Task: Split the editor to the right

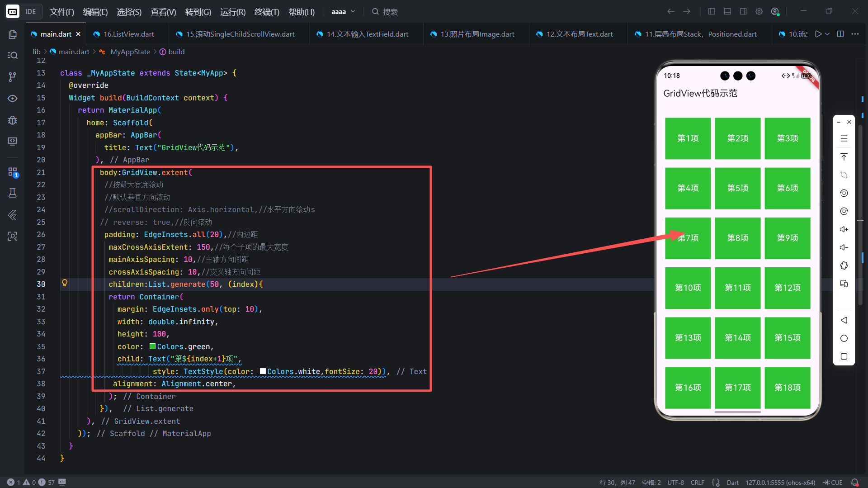Action: pyautogui.click(x=840, y=34)
